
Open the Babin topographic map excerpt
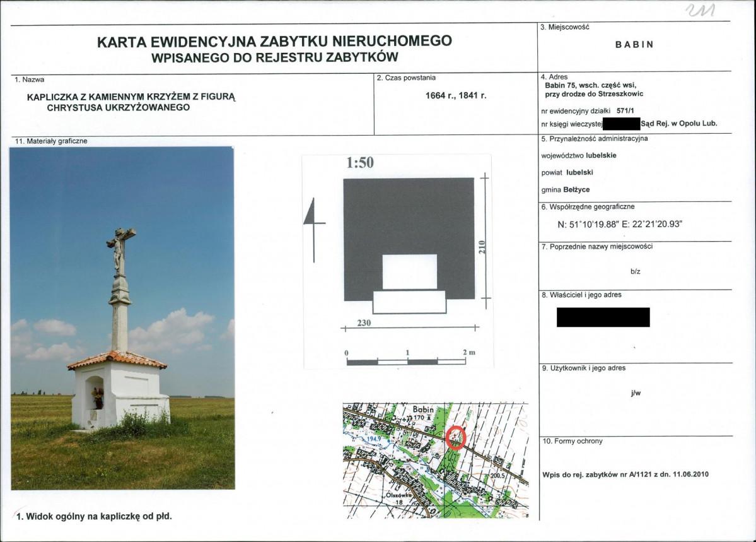click(x=436, y=461)
